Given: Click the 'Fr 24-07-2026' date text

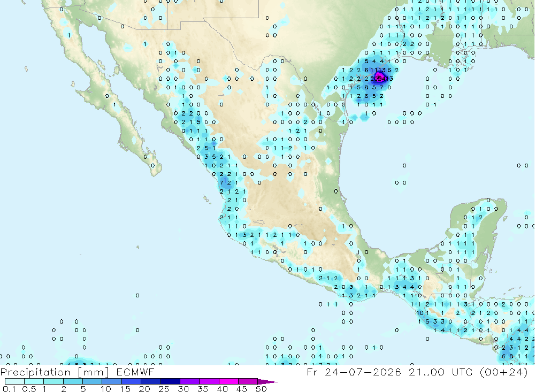Looking at the screenshot, I should coord(354,372).
